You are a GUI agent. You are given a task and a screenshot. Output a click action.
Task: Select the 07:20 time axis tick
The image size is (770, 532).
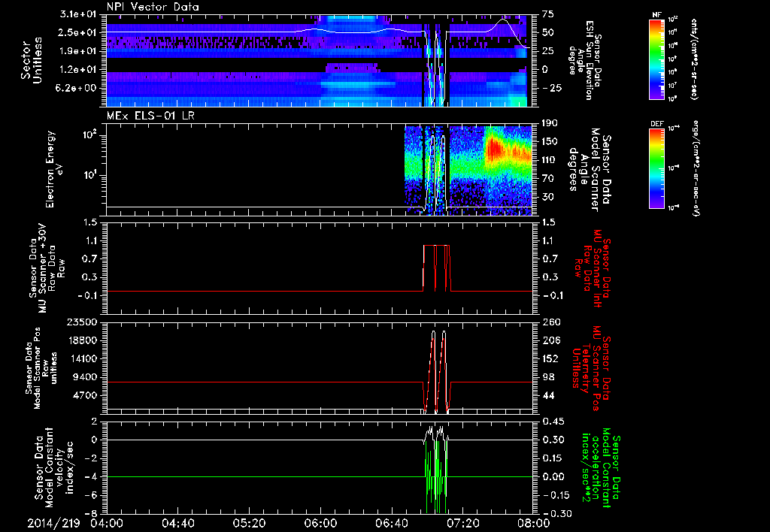462,522
